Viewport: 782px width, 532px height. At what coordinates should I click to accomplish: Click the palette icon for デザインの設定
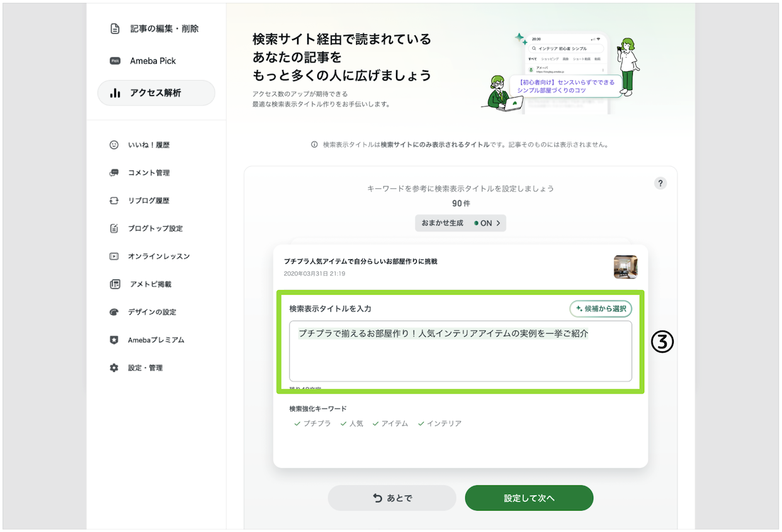tap(114, 312)
